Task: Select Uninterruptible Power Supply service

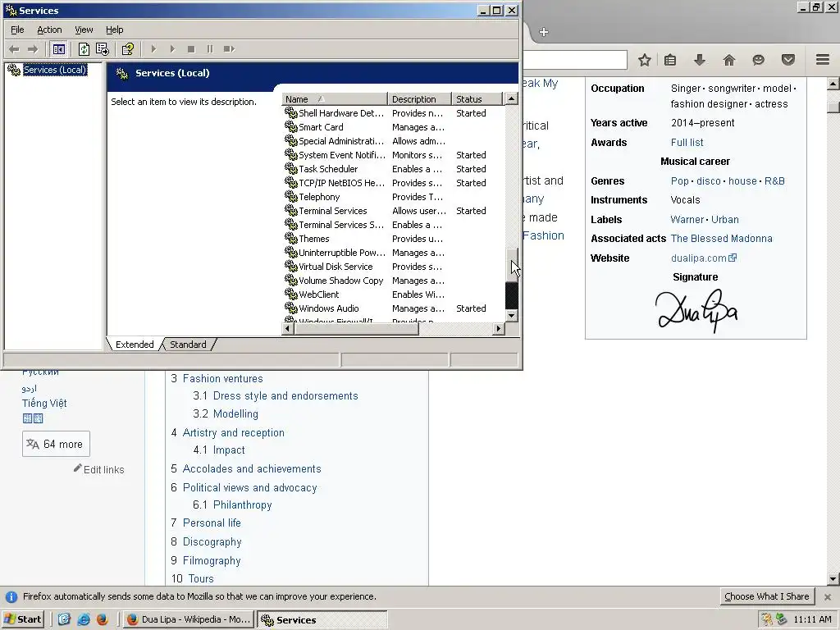Action: (x=393, y=253)
